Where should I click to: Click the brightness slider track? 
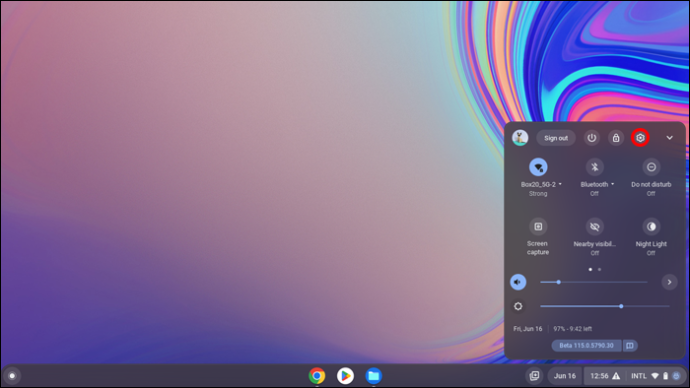point(605,306)
